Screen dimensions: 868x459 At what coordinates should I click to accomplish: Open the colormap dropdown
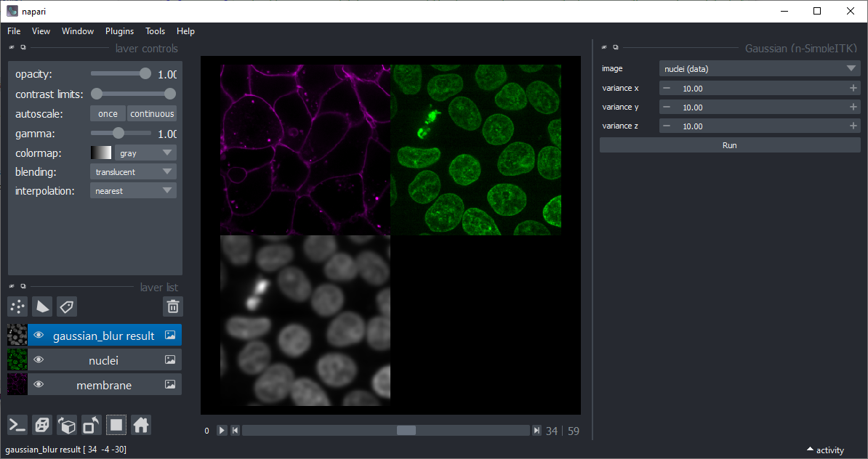[145, 153]
